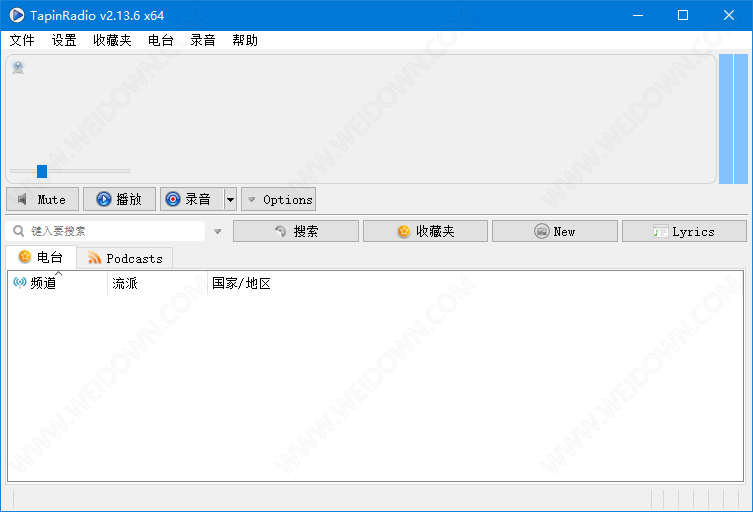Sort list by 频道 column header
The width and height of the screenshot is (753, 512).
point(58,283)
